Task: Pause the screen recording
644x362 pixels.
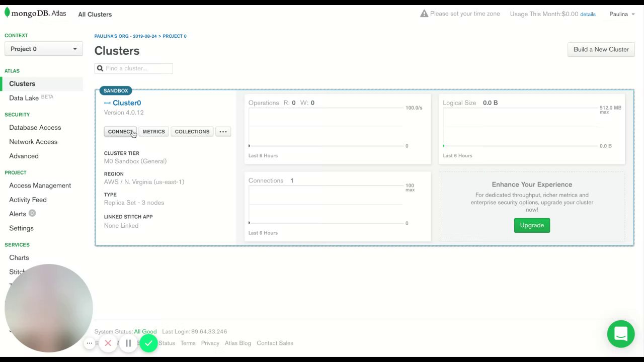Action: pos(128,343)
